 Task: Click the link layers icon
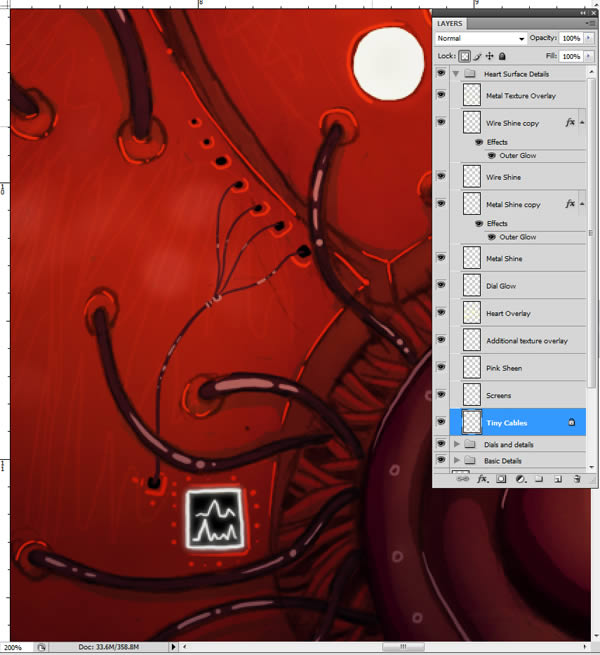pyautogui.click(x=462, y=479)
